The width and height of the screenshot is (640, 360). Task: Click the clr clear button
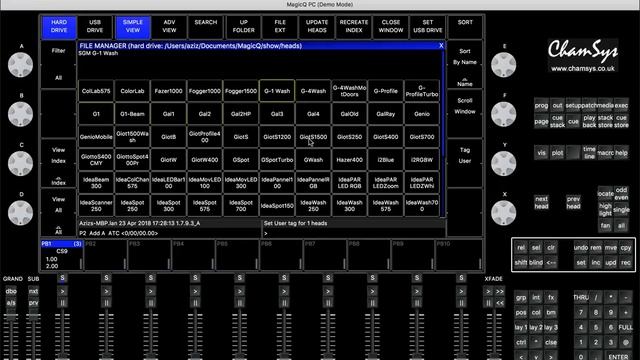[551, 248]
